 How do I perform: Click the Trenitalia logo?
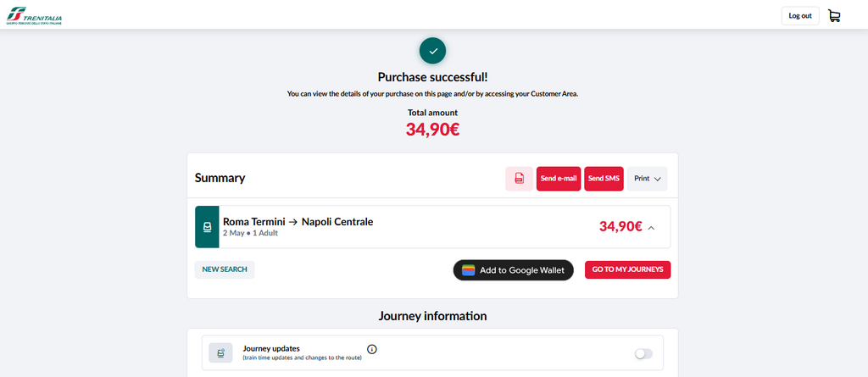point(34,15)
